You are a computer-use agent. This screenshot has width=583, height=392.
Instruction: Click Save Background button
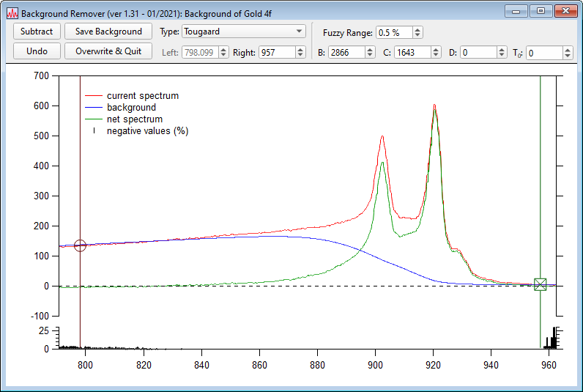click(108, 32)
